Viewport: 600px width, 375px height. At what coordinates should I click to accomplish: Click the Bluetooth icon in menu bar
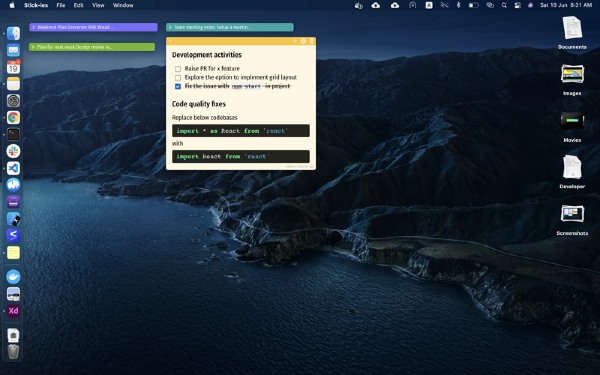(x=458, y=5)
